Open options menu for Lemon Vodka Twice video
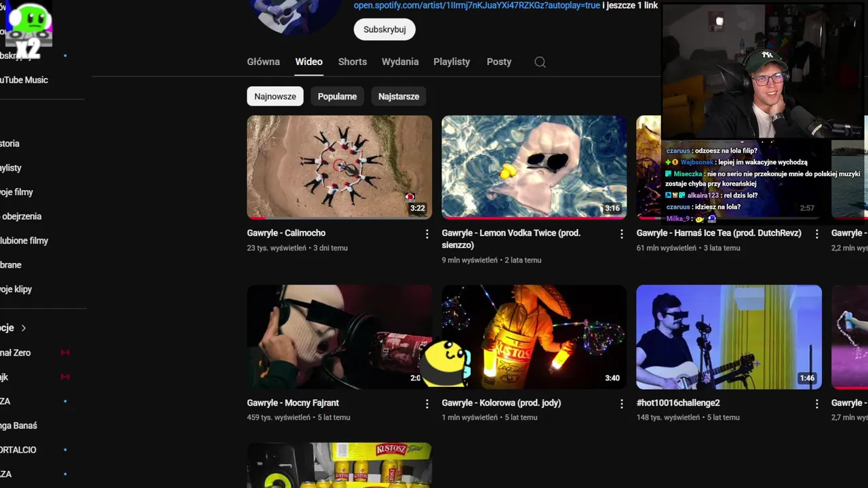The image size is (868, 488). [x=621, y=234]
